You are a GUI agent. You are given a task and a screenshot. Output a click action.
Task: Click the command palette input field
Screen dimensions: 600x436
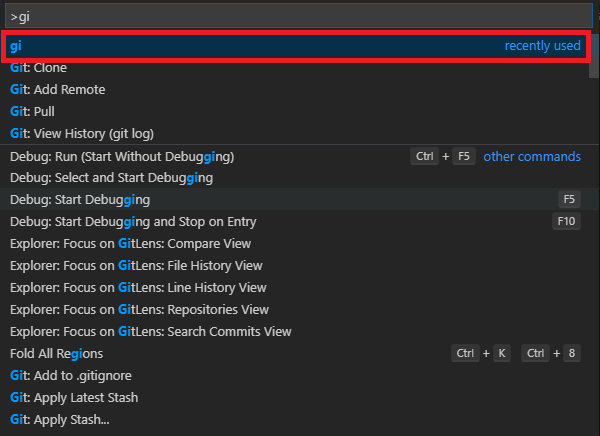pos(298,16)
